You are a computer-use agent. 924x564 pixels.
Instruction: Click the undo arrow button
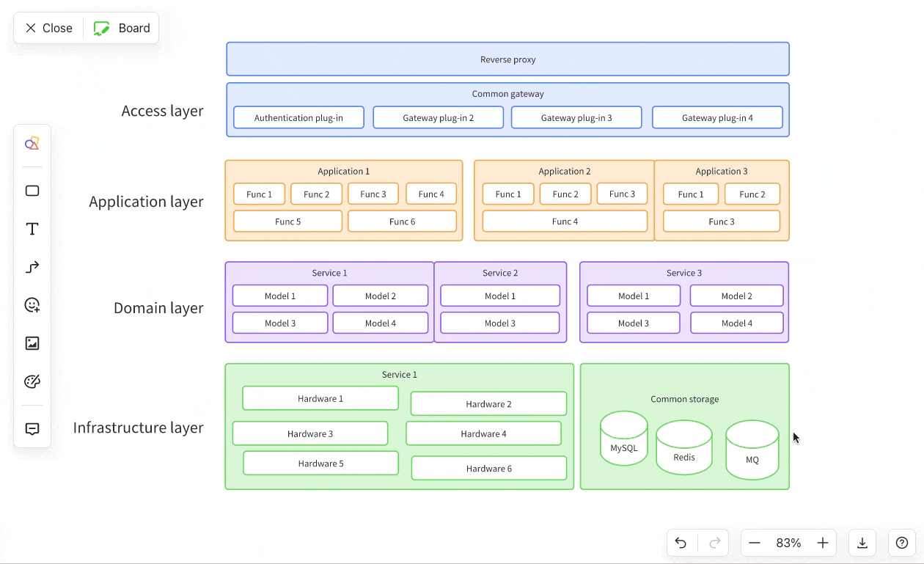point(681,543)
